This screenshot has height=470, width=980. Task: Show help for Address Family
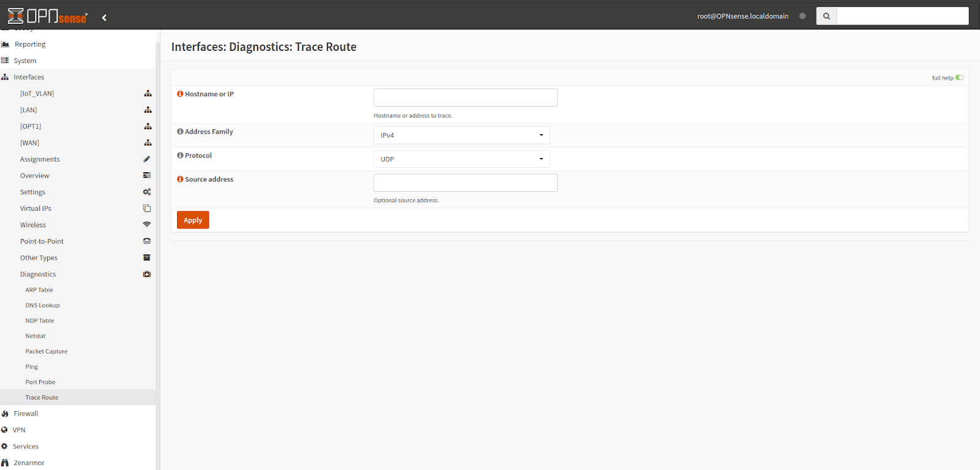[x=180, y=131]
